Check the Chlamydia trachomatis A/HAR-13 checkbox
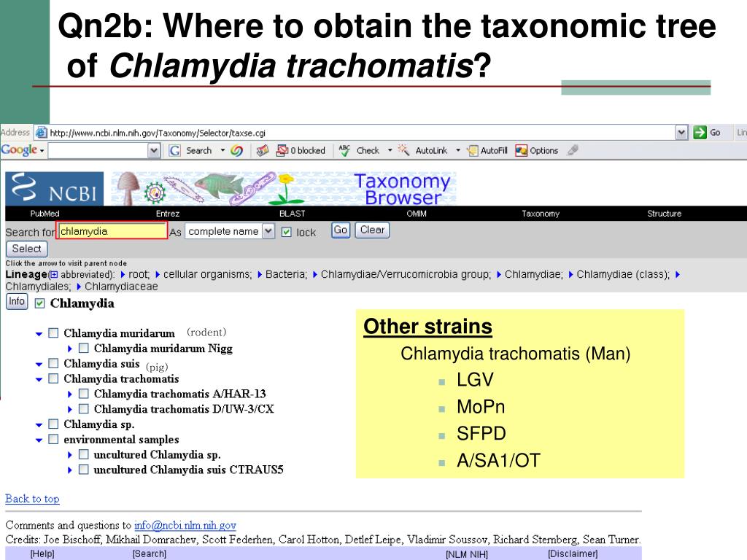 (x=83, y=394)
